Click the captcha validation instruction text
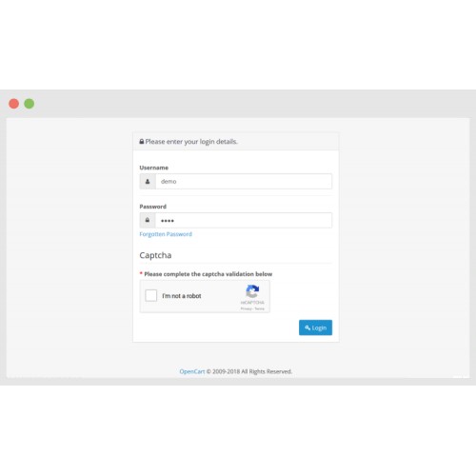This screenshot has height=476, width=476. (208, 274)
